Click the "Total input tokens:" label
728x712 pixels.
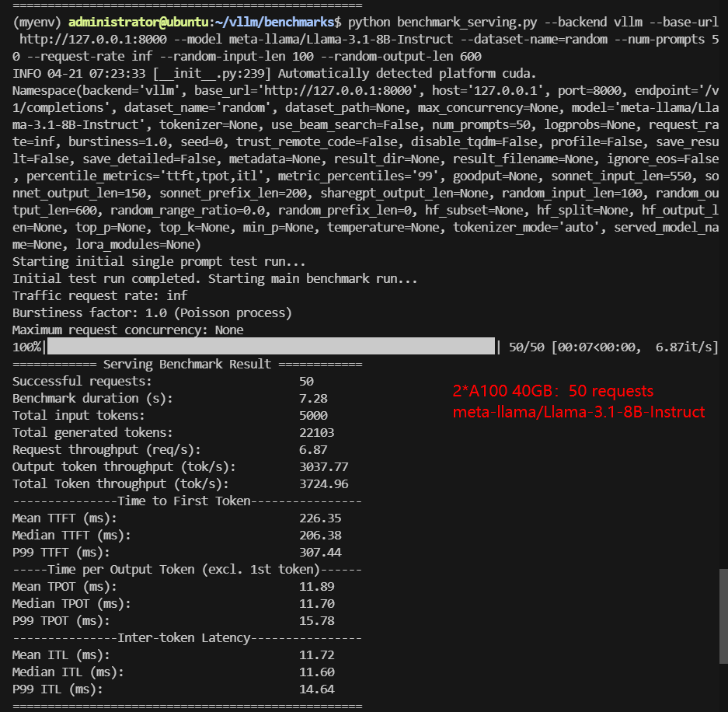click(79, 416)
